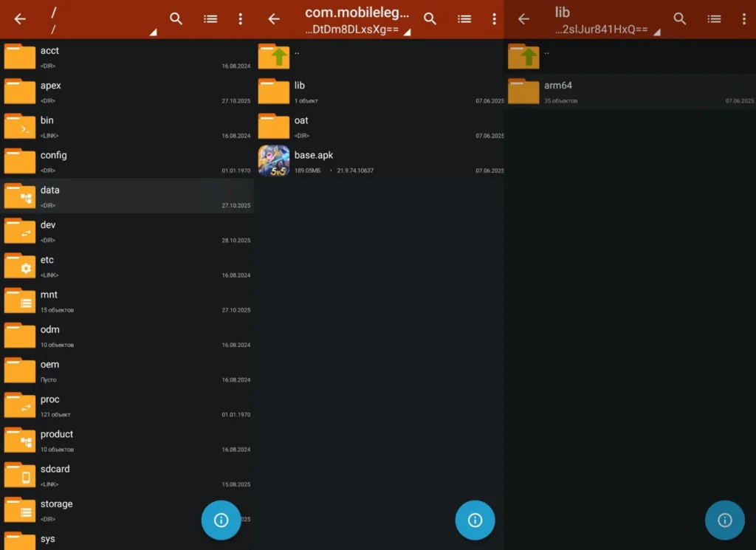Image resolution: width=756 pixels, height=550 pixels.
Task: Open the three-dot menu in the lib panel
Action: [x=743, y=19]
